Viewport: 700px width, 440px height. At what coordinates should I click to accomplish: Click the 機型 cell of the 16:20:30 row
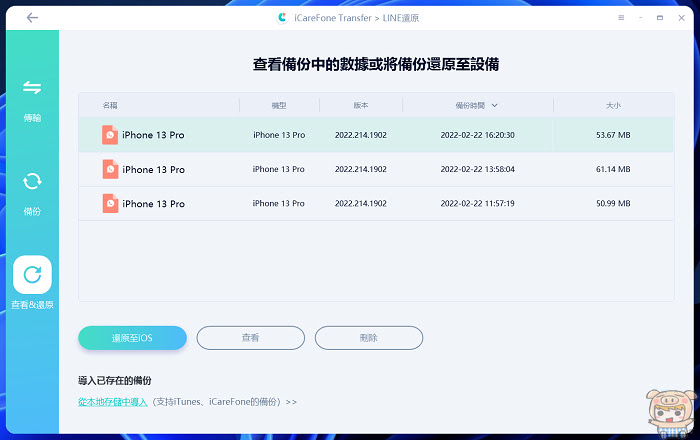click(x=279, y=135)
